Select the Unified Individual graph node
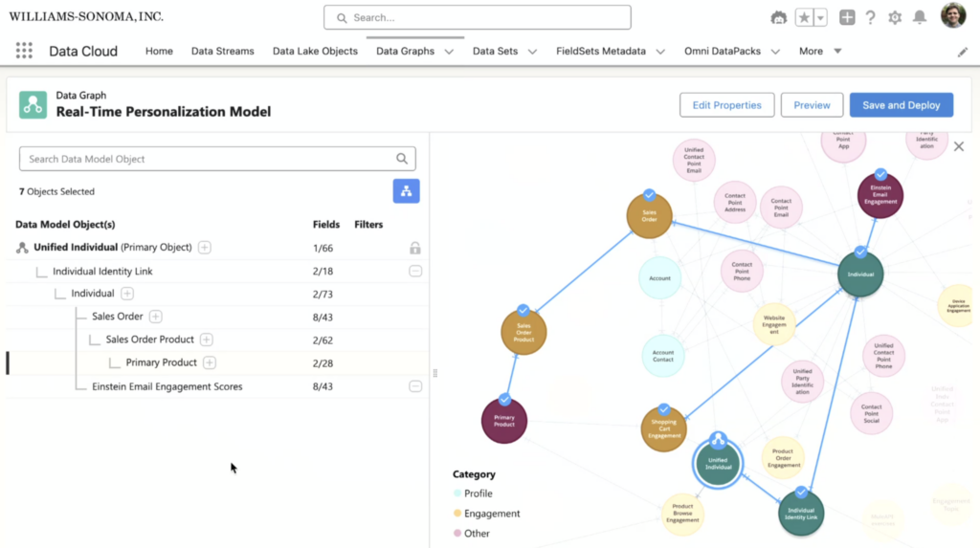This screenshot has width=980, height=548. pos(718,464)
